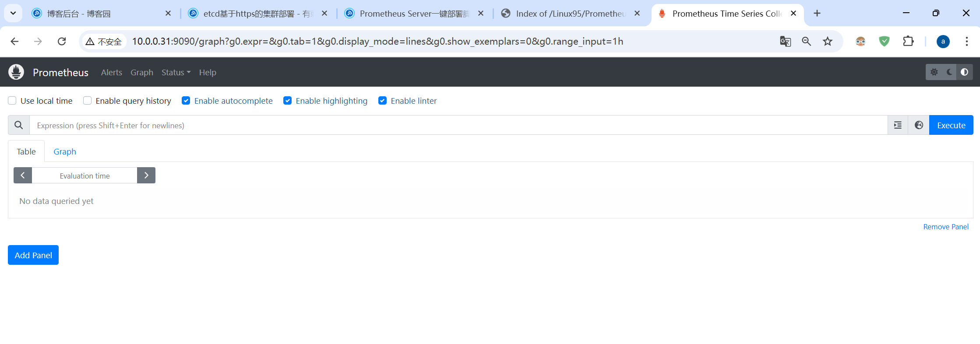980x344 pixels.
Task: Switch to dark theme moon icon
Action: (x=949, y=72)
